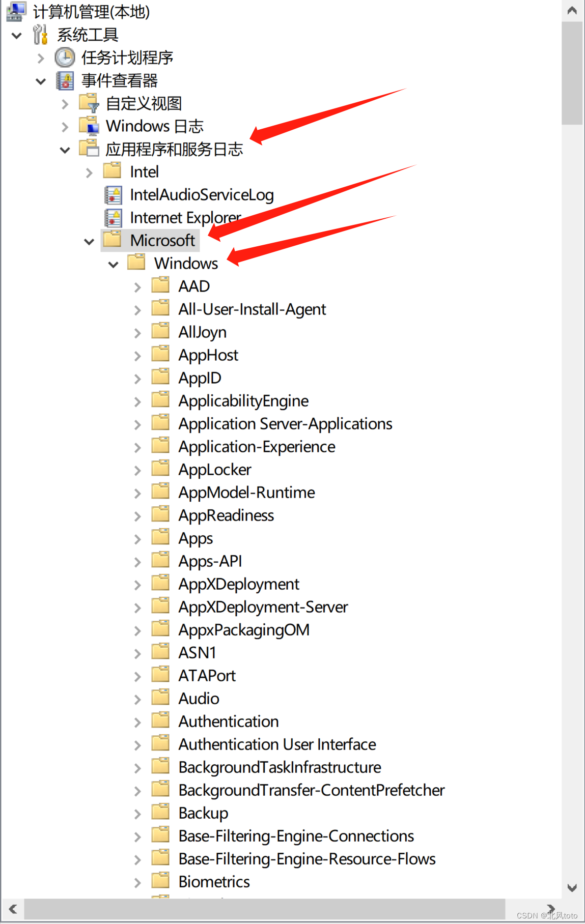Viewport: 585px width, 924px height.
Task: Click the horizontal scrollbar left arrow
Action: pyautogui.click(x=13, y=909)
